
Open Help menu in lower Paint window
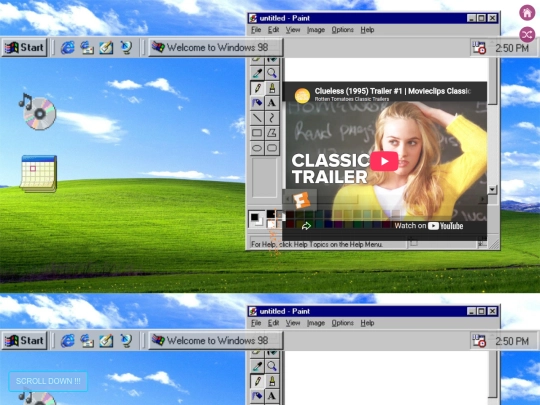367,323
